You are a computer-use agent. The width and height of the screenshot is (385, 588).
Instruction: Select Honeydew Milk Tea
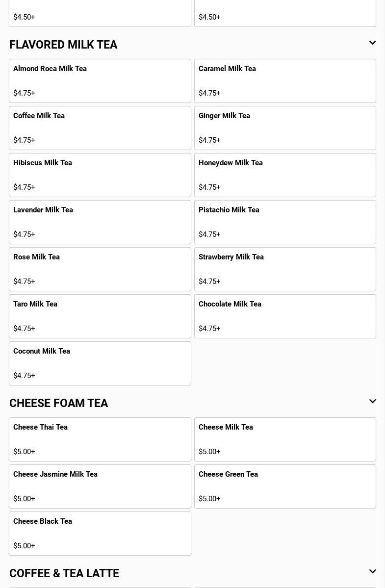click(x=285, y=175)
